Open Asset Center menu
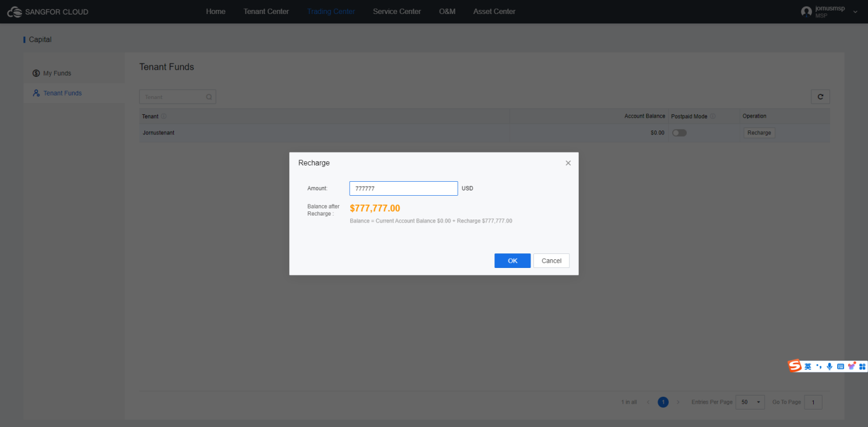The image size is (868, 427). coord(494,12)
